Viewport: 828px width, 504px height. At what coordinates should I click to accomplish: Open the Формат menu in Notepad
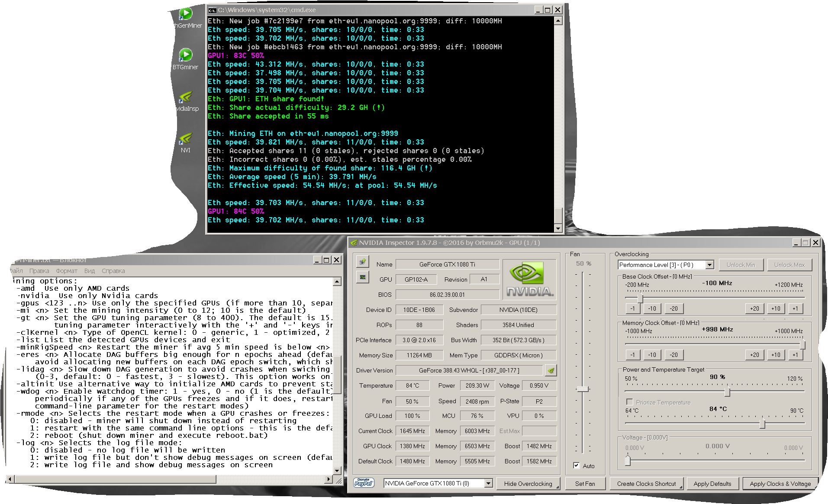point(67,271)
